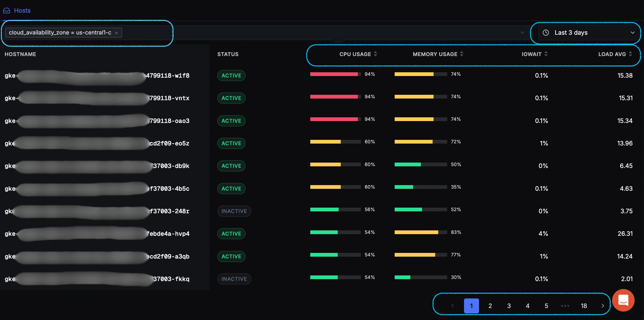644x320 pixels.
Task: Click INACTIVE status badge of fkkq host
Action: [x=234, y=279]
